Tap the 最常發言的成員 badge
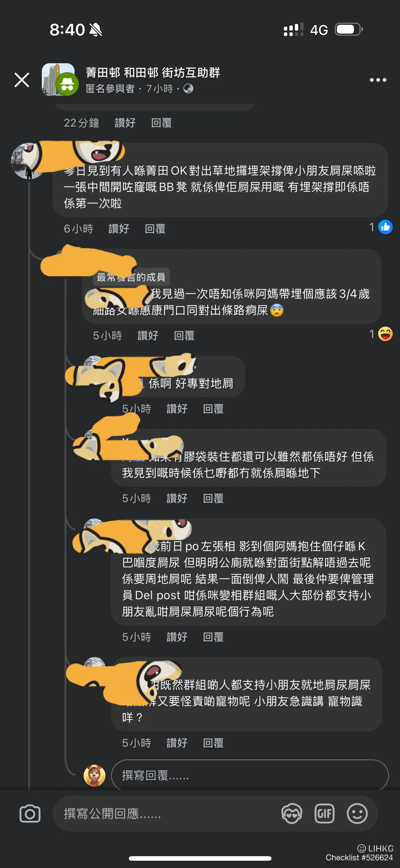This screenshot has width=400, height=868. tap(131, 277)
